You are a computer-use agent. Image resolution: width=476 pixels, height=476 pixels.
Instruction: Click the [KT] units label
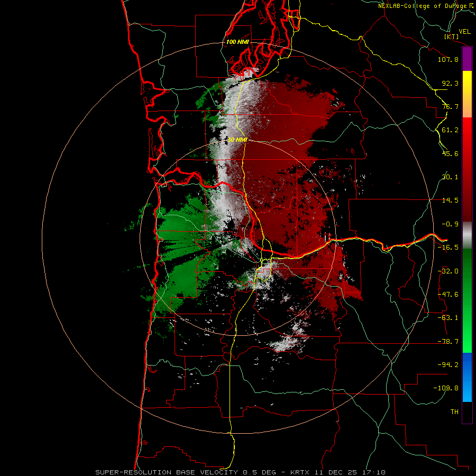tap(452, 36)
